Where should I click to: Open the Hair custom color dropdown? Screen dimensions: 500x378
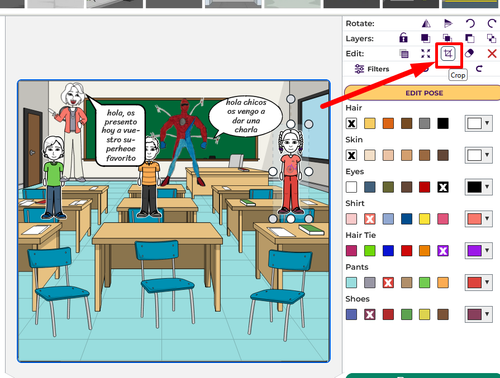[479, 123]
